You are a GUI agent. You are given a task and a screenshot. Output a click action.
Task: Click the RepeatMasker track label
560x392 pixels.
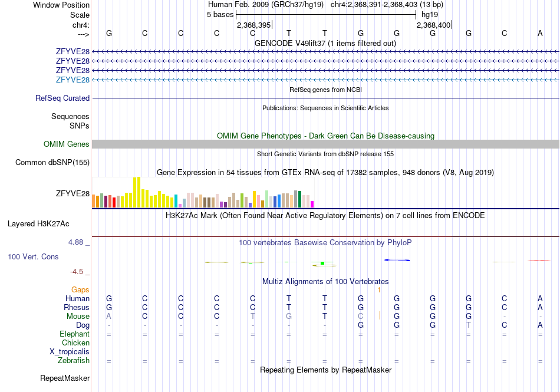(65, 378)
